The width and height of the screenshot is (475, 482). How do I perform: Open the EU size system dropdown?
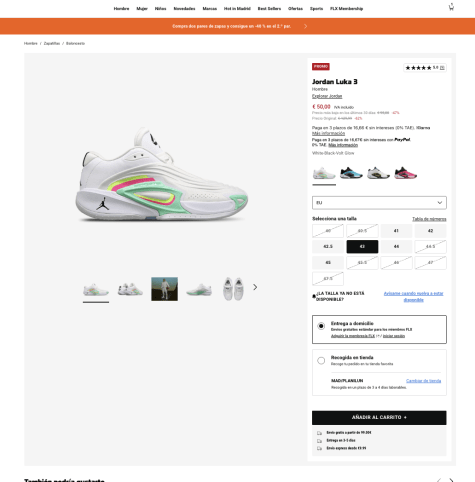pyautogui.click(x=379, y=203)
